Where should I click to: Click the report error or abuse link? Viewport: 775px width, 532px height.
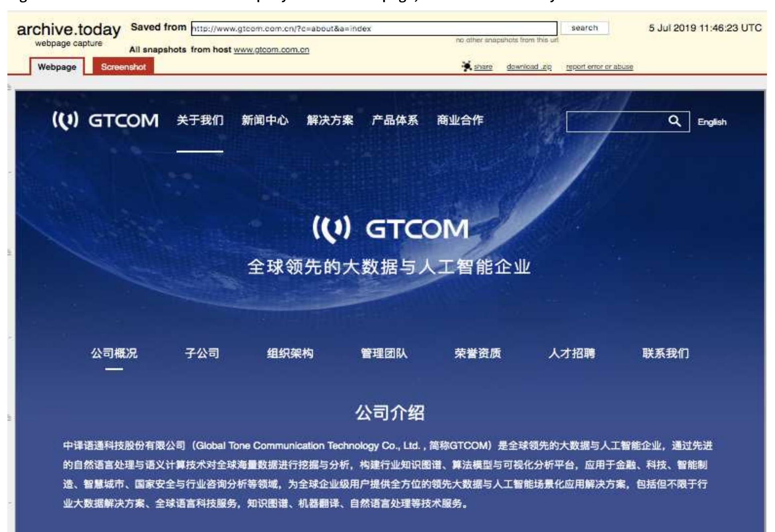click(599, 67)
